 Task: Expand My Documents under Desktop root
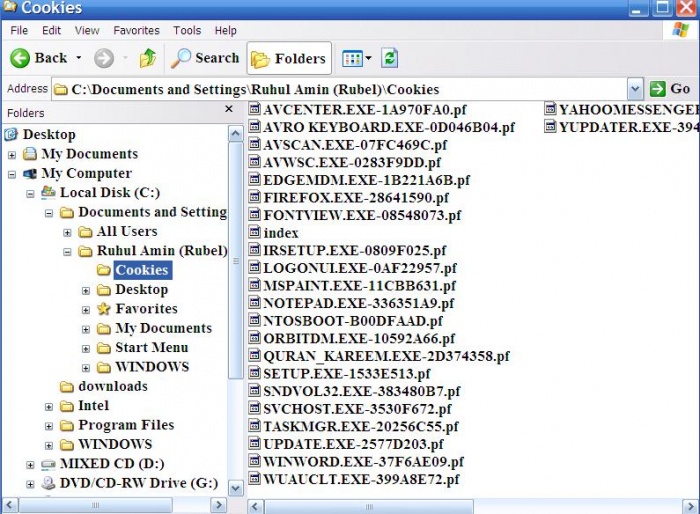pyautogui.click(x=12, y=155)
